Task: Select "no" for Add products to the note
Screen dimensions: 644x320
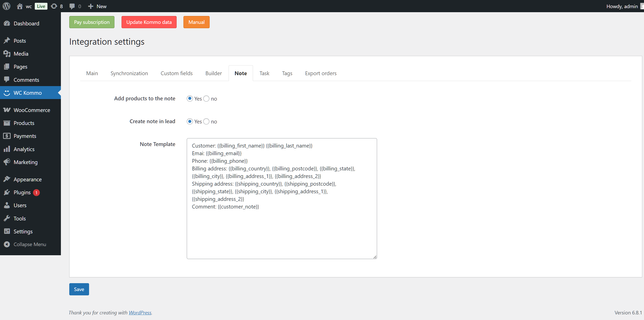Action: coord(206,99)
